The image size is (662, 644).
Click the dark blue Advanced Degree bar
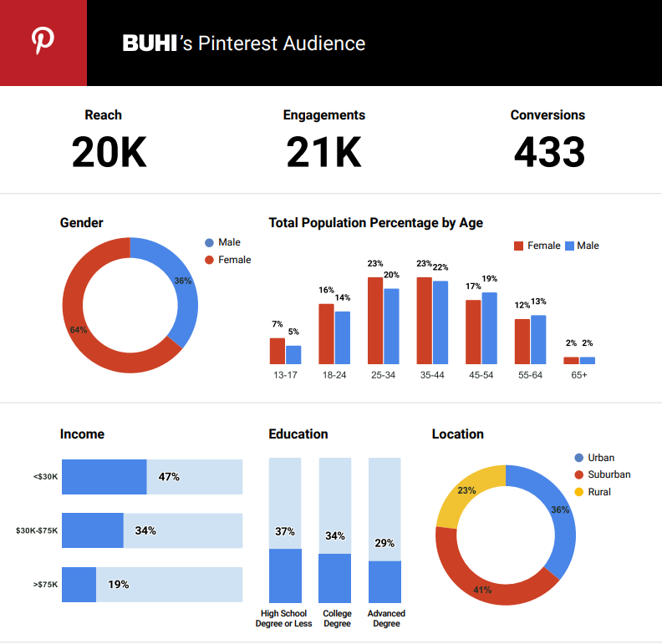click(384, 582)
